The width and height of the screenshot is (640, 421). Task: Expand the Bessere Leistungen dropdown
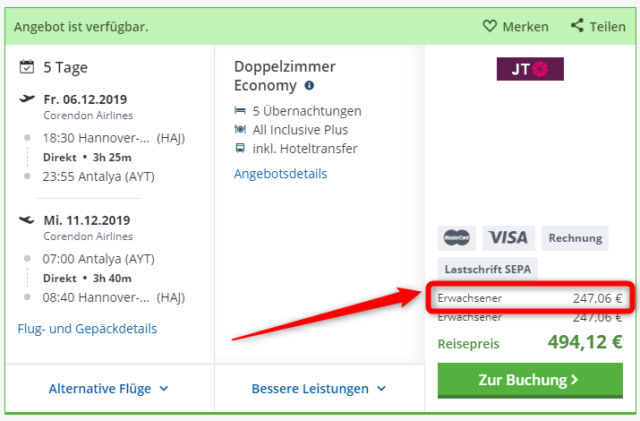coord(319,388)
